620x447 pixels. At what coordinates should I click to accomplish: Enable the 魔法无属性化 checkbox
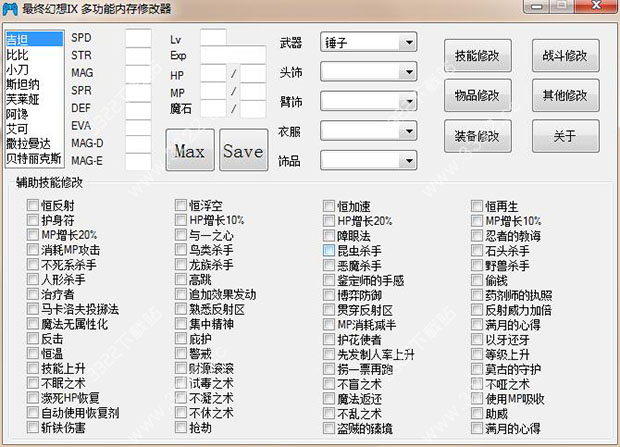pyautogui.click(x=33, y=324)
